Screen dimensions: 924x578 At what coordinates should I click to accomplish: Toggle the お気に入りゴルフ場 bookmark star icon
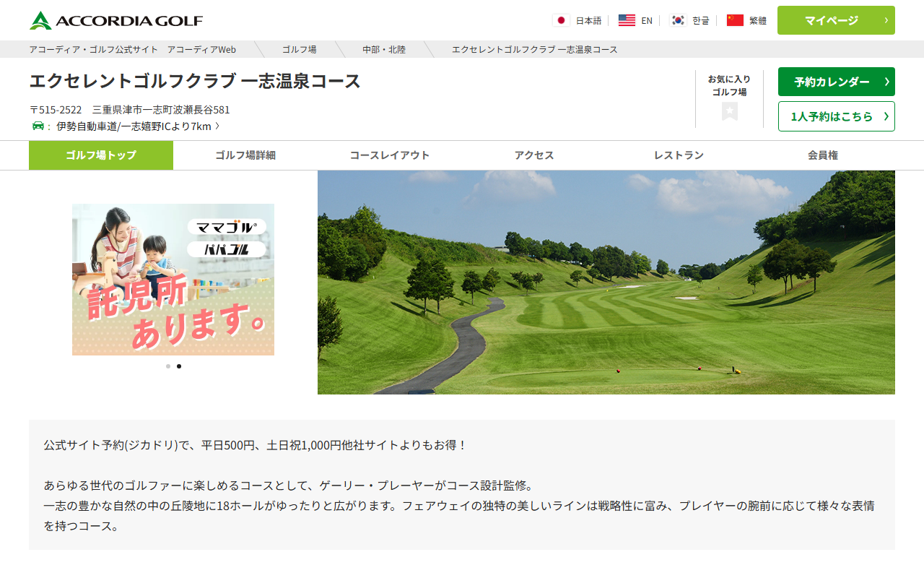(730, 111)
